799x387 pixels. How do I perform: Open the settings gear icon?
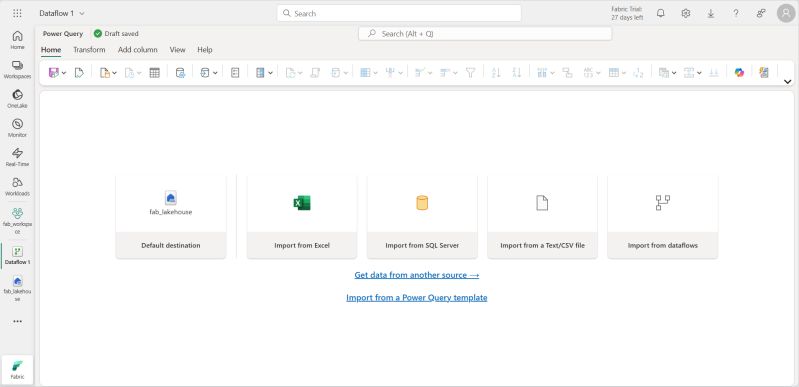(x=686, y=13)
